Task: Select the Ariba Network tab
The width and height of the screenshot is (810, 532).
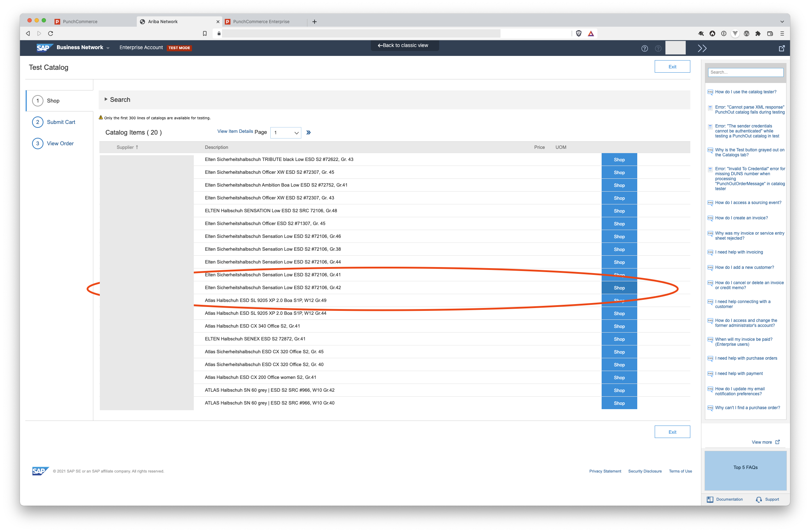Action: coord(179,22)
